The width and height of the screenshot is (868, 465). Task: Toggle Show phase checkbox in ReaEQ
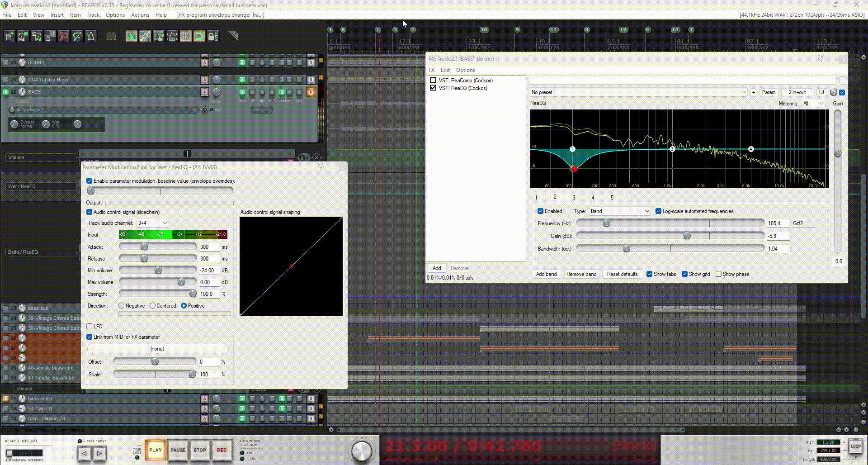[x=718, y=274]
